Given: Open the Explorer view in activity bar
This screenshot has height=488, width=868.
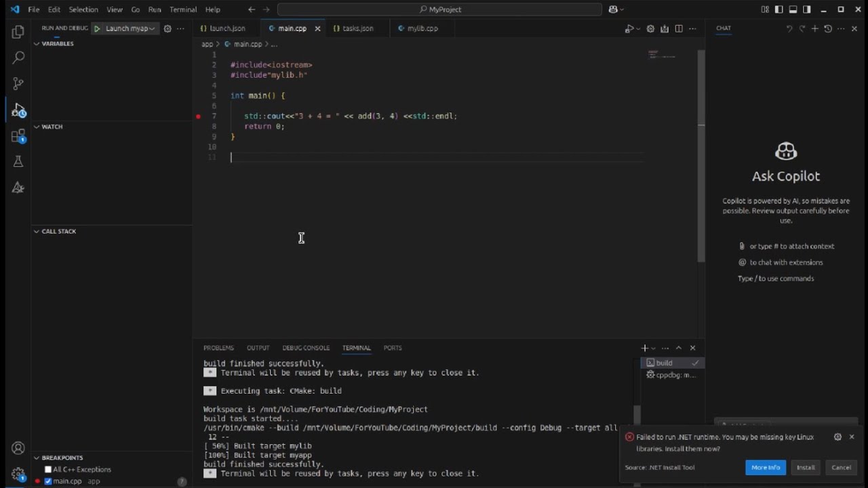Looking at the screenshot, I should pos(18,32).
